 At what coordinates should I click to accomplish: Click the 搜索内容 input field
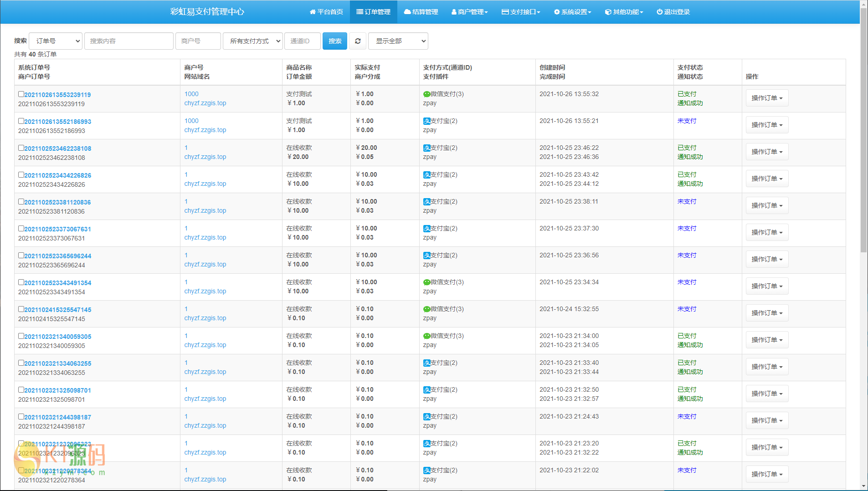[129, 41]
